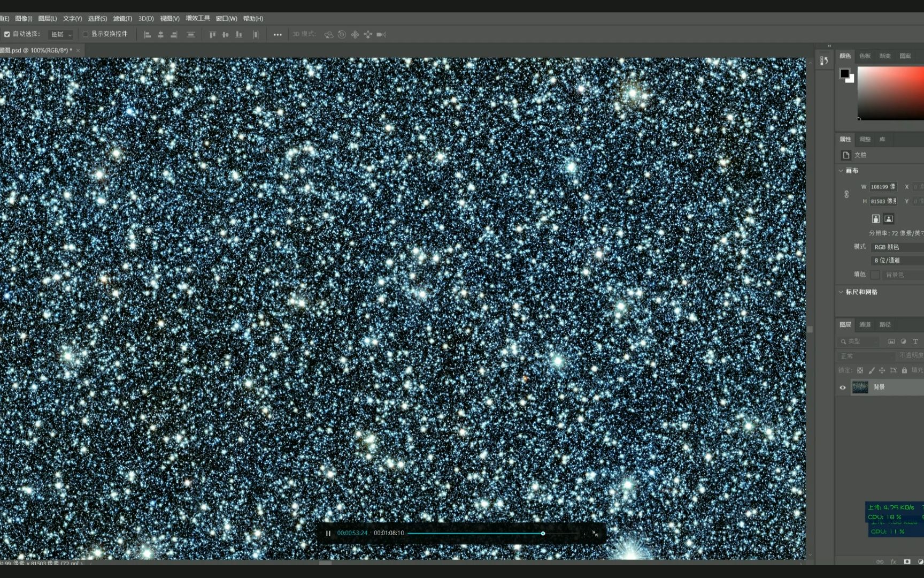Toggle the 自动选择 checkbox

click(x=7, y=34)
